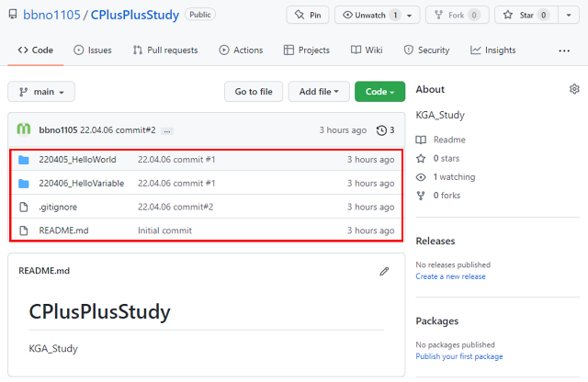Expand the main branch selector
This screenshot has height=382, width=588.
(41, 92)
